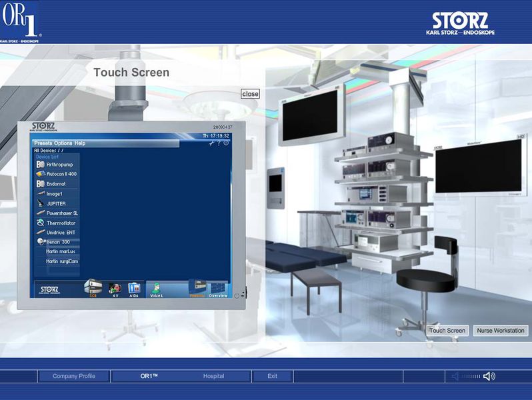Open the Options menu
Screen dimensions: 532x400
pos(63,143)
